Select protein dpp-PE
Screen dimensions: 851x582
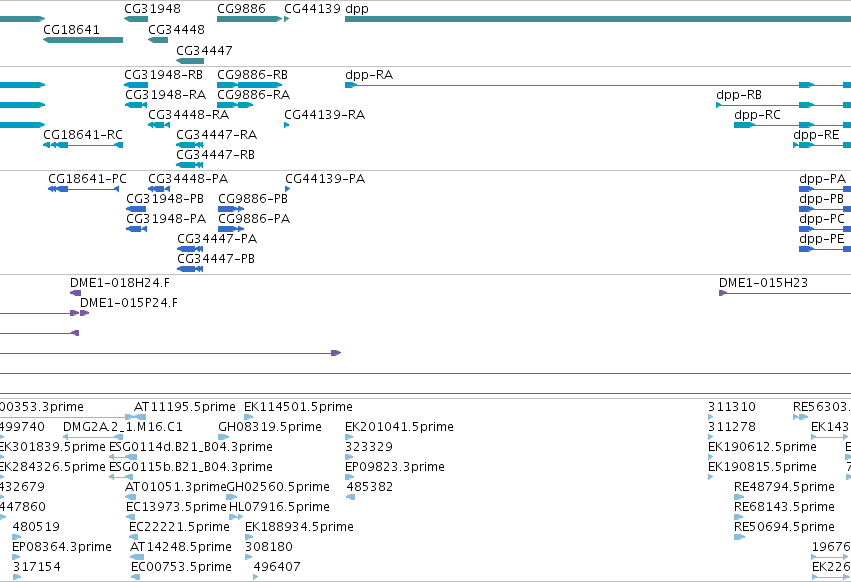822,239
